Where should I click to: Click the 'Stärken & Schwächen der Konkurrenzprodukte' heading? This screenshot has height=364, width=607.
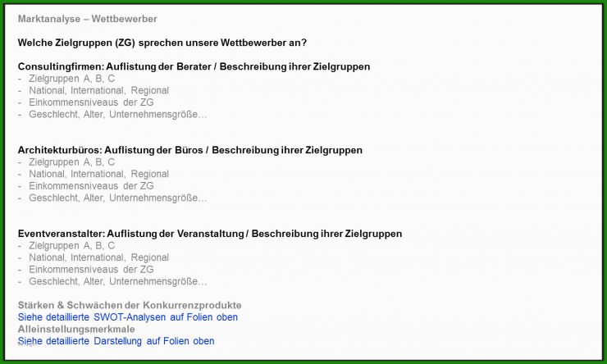(x=130, y=305)
